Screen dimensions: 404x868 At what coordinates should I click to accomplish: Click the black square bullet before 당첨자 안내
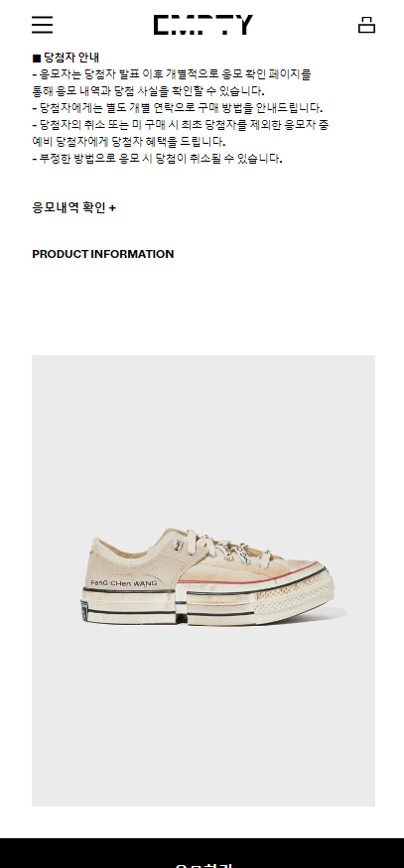pos(37,59)
